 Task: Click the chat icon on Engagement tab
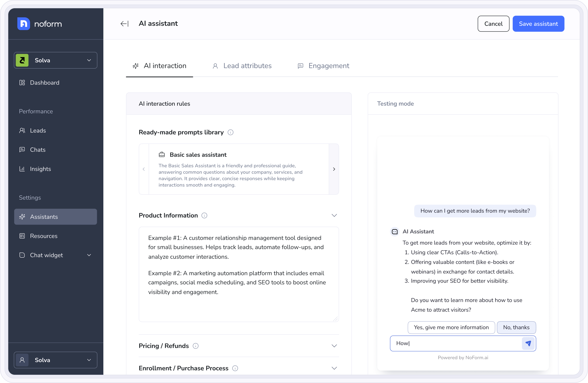point(300,66)
